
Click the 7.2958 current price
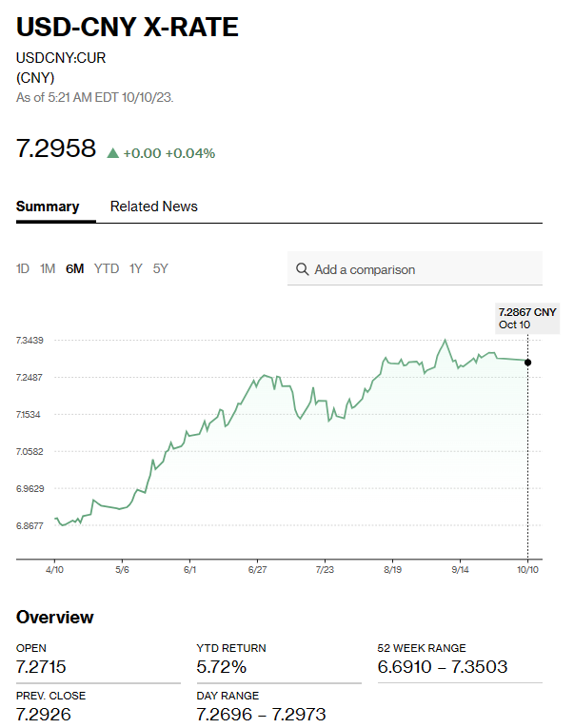(56, 148)
